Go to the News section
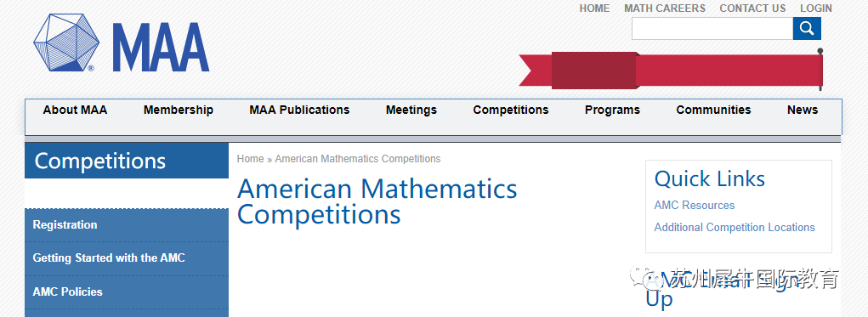This screenshot has width=868, height=317. (x=803, y=110)
